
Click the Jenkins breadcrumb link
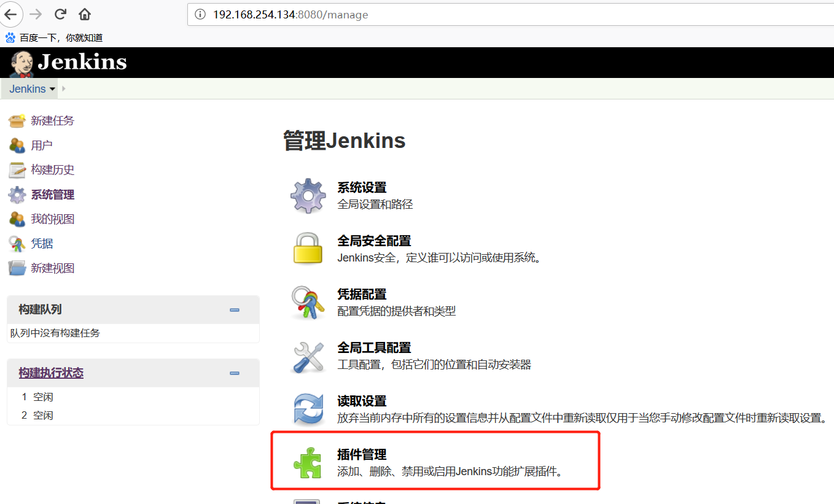pos(28,89)
